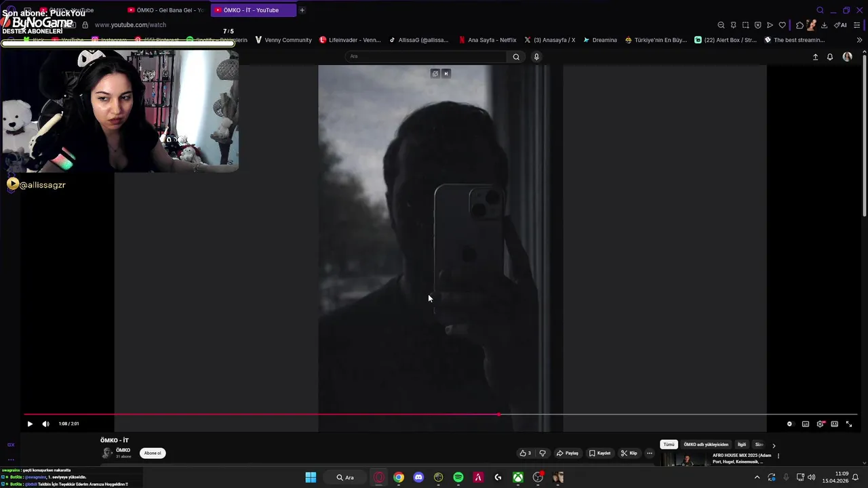Open ÖMKO channel avatar

pyautogui.click(x=106, y=453)
